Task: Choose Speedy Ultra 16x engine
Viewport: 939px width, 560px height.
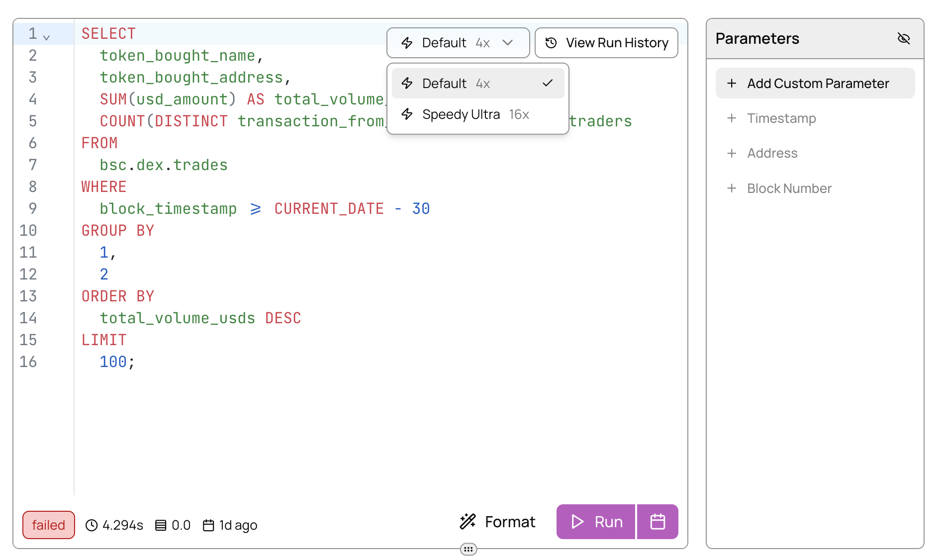Action: (477, 114)
